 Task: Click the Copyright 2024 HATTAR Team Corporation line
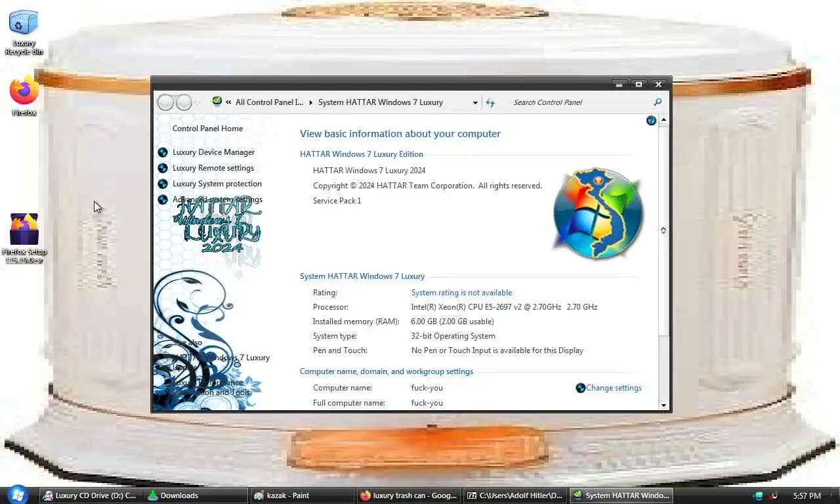(427, 186)
